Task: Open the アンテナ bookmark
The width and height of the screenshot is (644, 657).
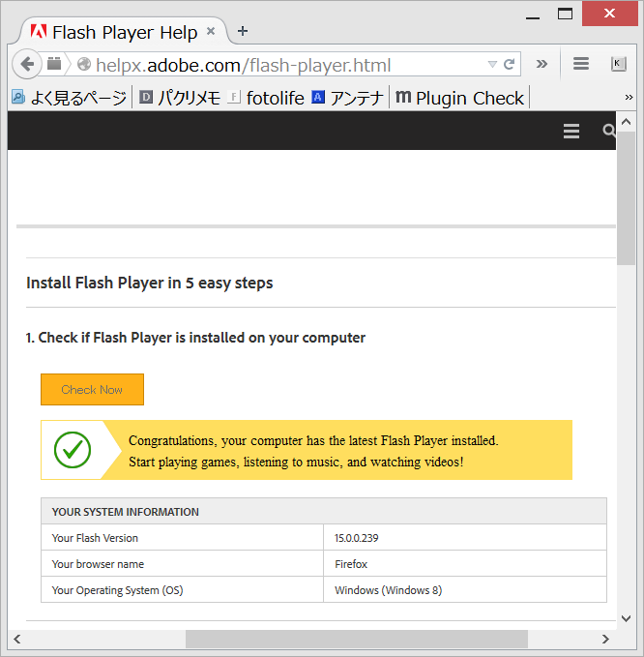Action: 347,98
